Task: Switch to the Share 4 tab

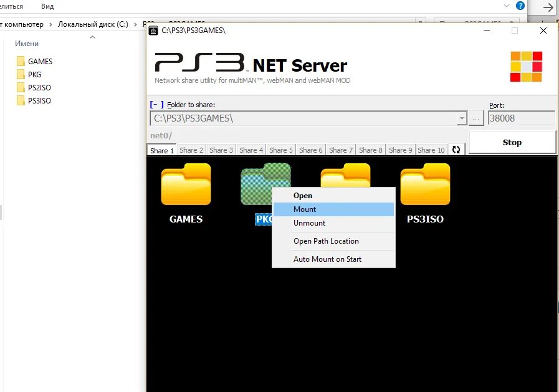Action: click(x=251, y=150)
